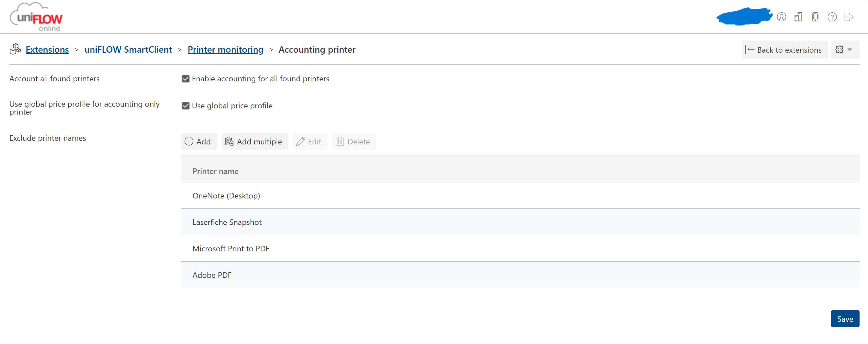Select the Microsoft Print to PDF row

pos(520,248)
